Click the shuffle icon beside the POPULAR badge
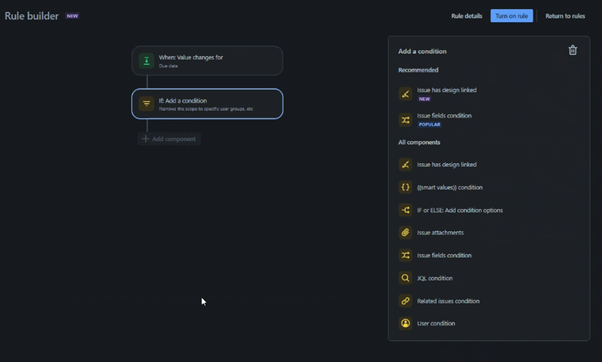 click(x=405, y=120)
